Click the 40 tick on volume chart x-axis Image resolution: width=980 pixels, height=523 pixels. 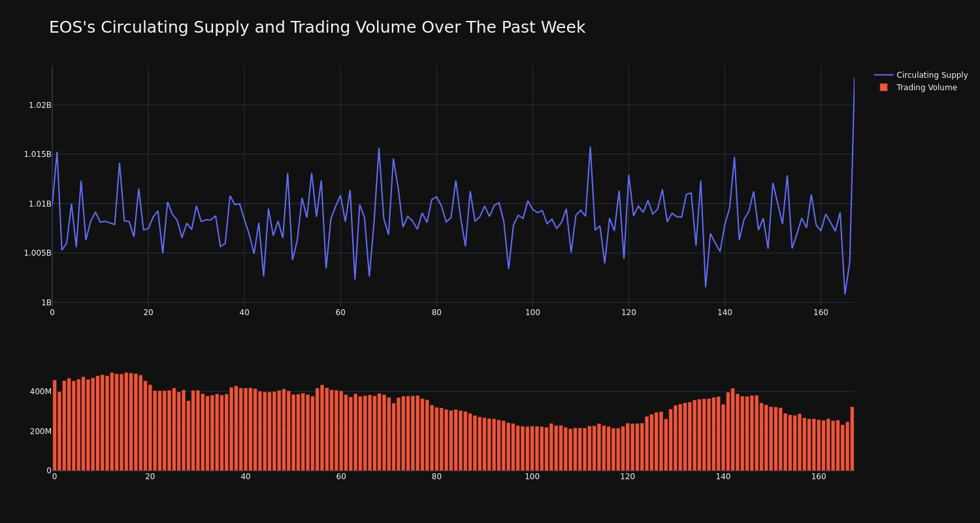246,477
